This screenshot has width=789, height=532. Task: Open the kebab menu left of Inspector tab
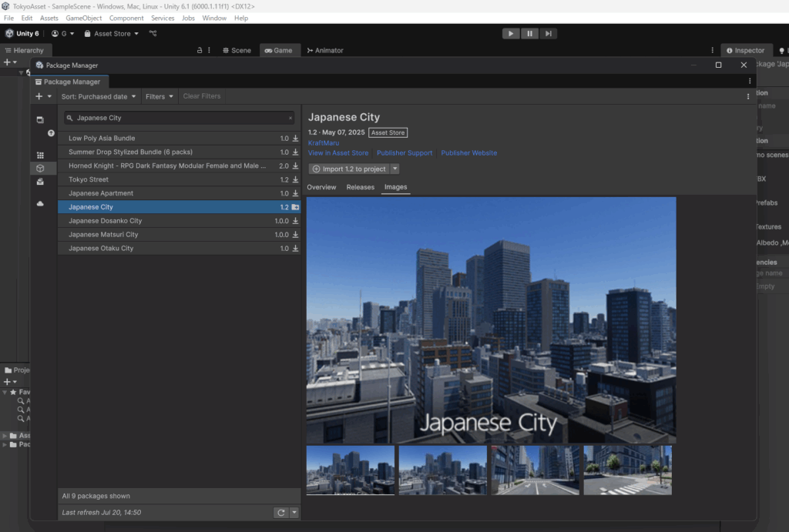pyautogui.click(x=712, y=50)
